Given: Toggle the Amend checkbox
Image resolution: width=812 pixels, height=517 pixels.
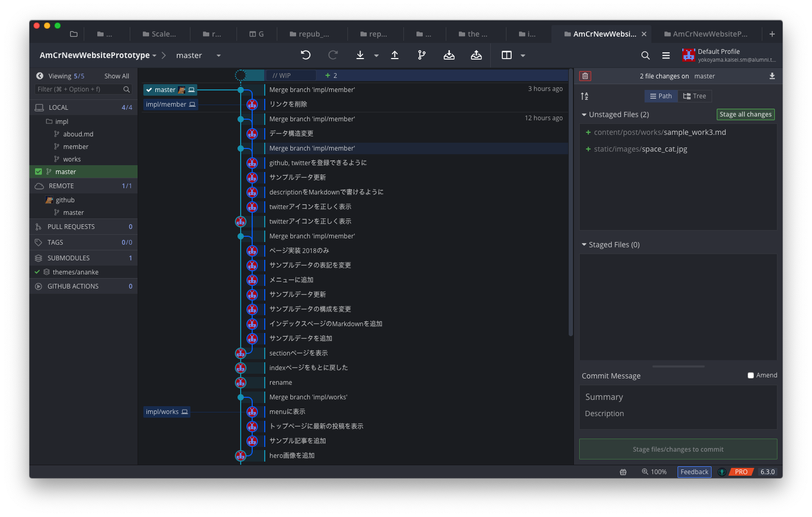Looking at the screenshot, I should (751, 375).
